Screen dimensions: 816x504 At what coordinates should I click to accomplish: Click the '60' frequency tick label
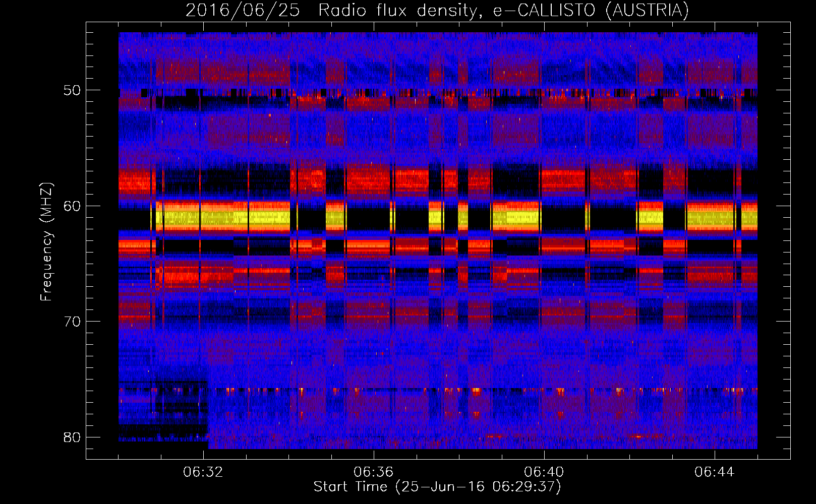pyautogui.click(x=72, y=206)
